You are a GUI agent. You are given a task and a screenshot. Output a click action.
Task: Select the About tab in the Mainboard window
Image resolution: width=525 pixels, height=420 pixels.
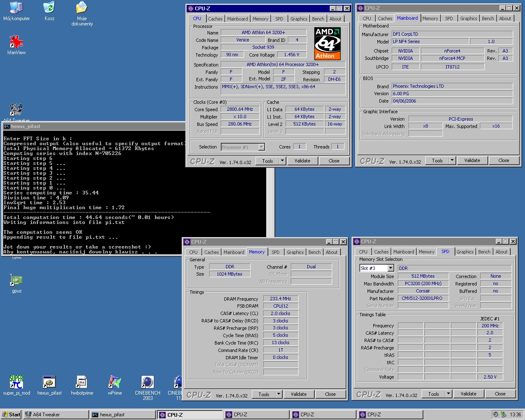point(505,18)
